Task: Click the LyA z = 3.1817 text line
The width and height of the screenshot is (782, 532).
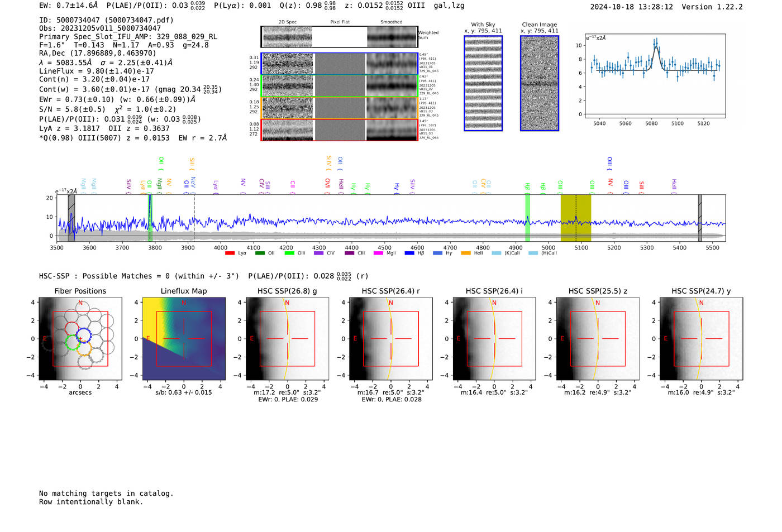Action: [x=104, y=128]
